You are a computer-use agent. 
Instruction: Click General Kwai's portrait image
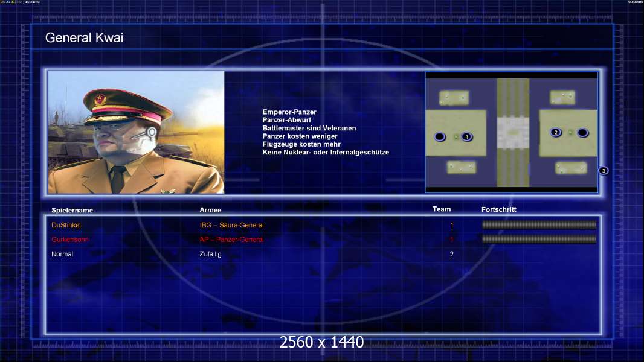[x=137, y=132]
